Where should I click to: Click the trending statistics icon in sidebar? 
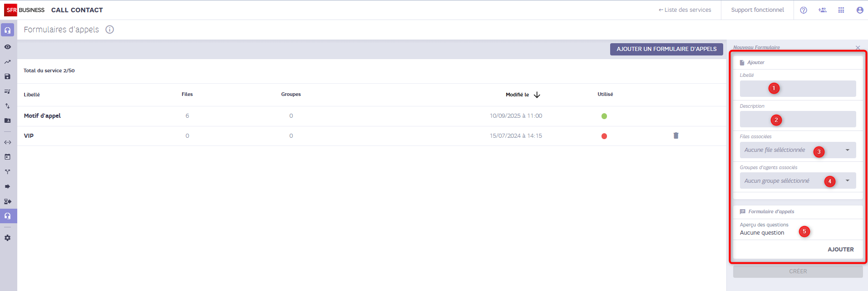pos(8,62)
